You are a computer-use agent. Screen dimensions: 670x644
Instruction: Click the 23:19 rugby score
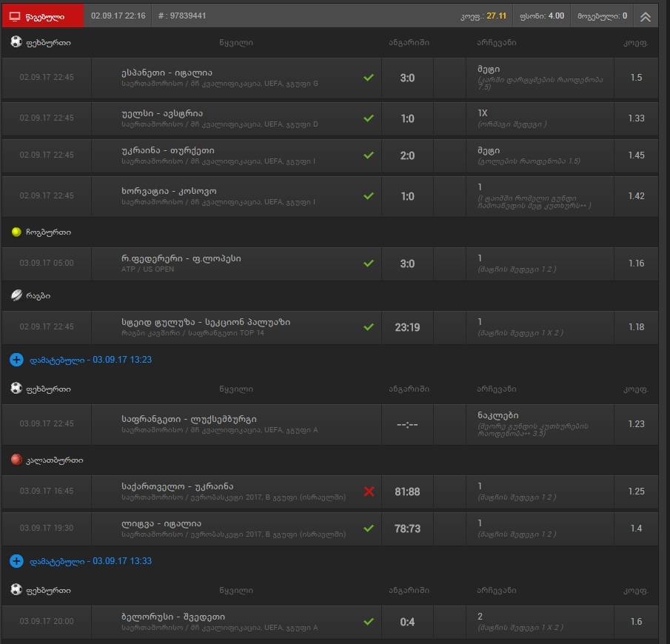point(407,327)
